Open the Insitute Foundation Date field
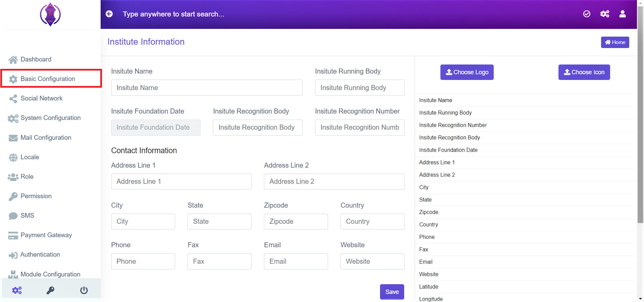The image size is (644, 302). [x=156, y=128]
